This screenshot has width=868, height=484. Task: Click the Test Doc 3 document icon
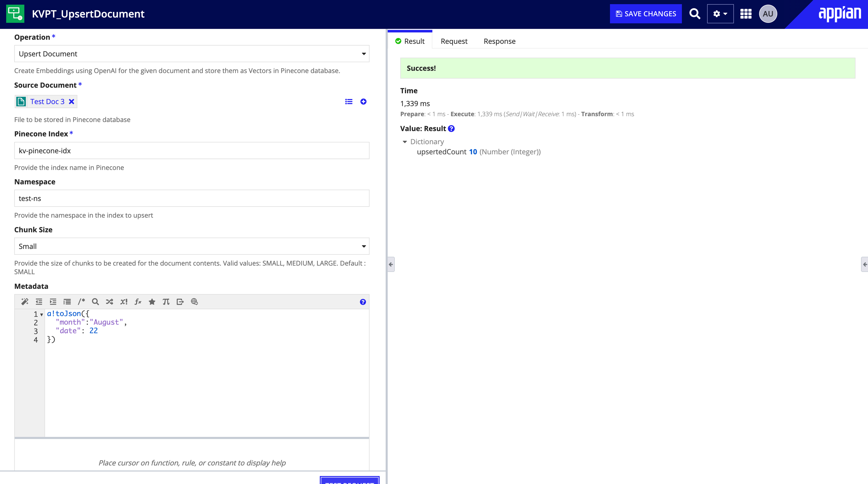click(21, 102)
